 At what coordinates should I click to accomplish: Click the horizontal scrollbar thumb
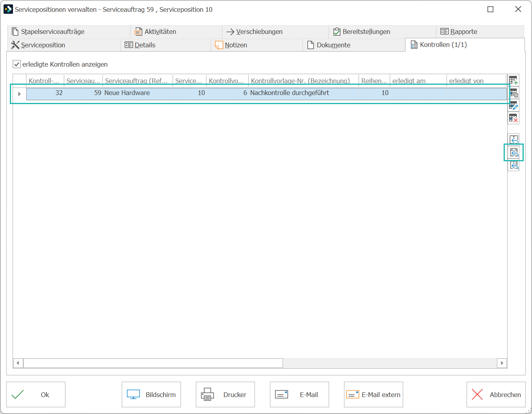tap(153, 363)
